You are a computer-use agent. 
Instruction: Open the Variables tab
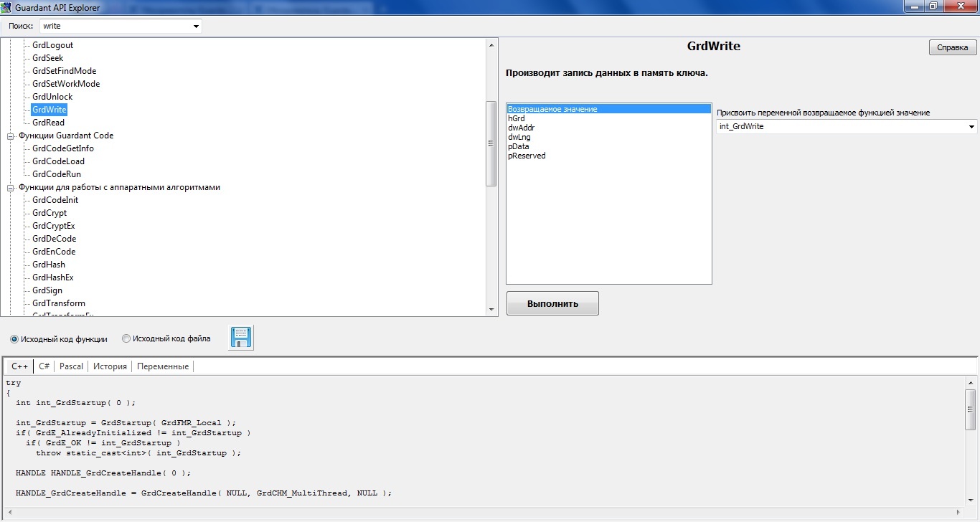tap(163, 366)
